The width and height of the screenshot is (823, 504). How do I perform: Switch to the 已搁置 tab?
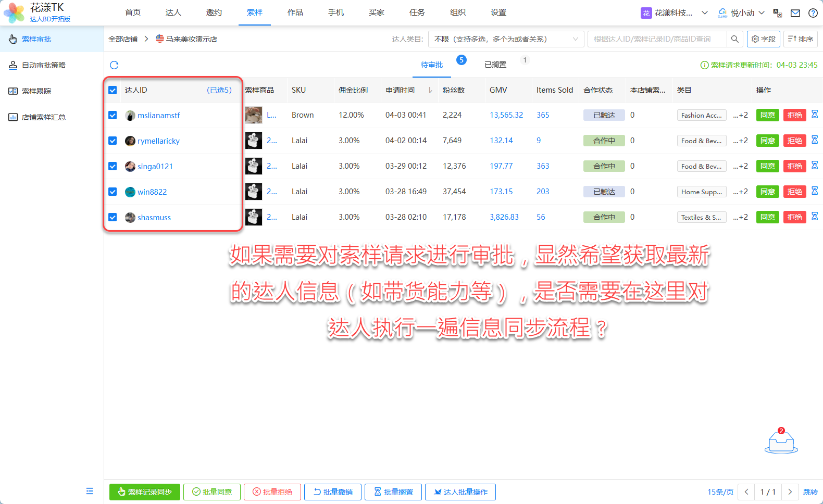(x=495, y=65)
